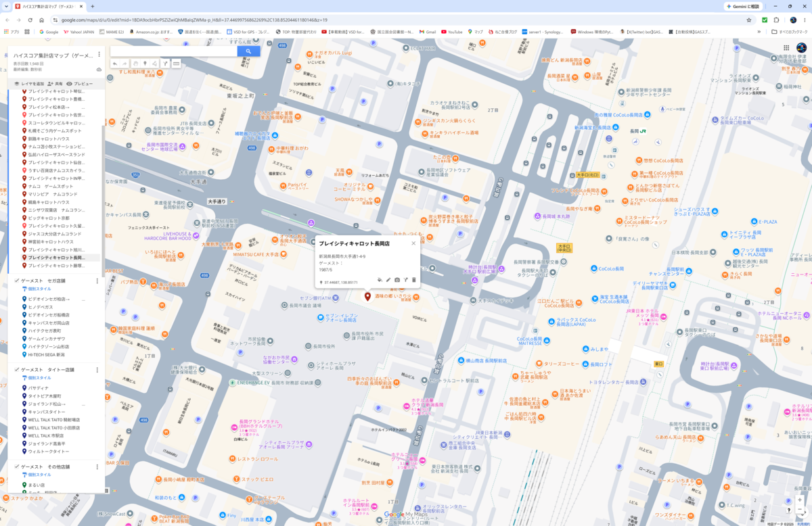Select the draw line tool

(155, 64)
